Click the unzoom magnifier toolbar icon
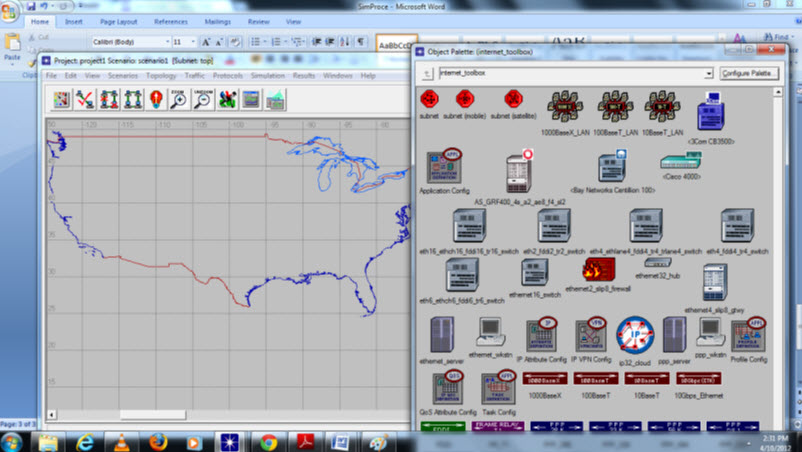The image size is (802, 452). coord(203,99)
